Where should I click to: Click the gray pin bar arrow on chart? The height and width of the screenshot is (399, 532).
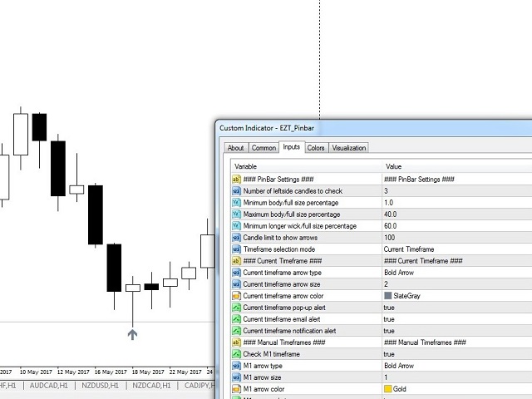(132, 335)
